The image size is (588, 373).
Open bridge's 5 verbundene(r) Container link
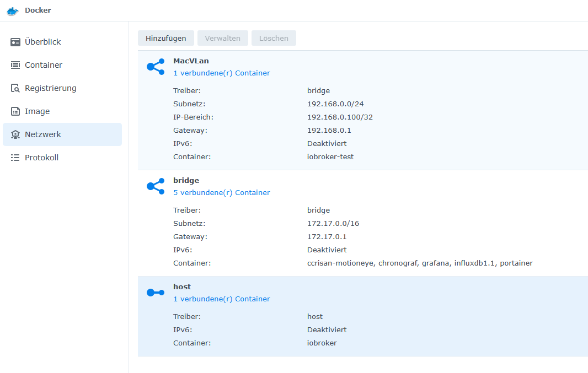point(221,192)
